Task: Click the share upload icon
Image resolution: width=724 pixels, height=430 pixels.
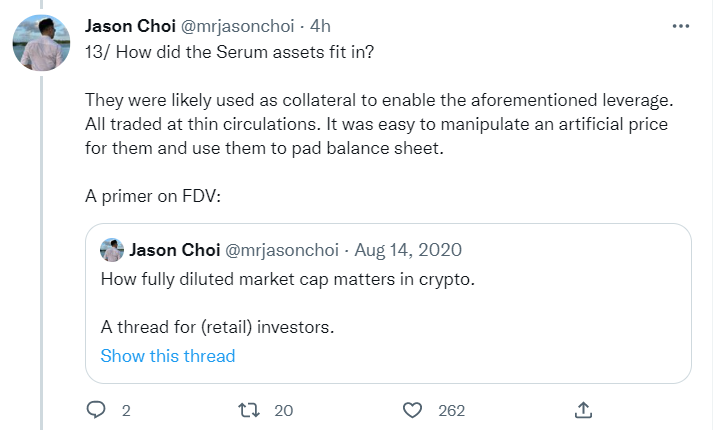Action: click(585, 410)
